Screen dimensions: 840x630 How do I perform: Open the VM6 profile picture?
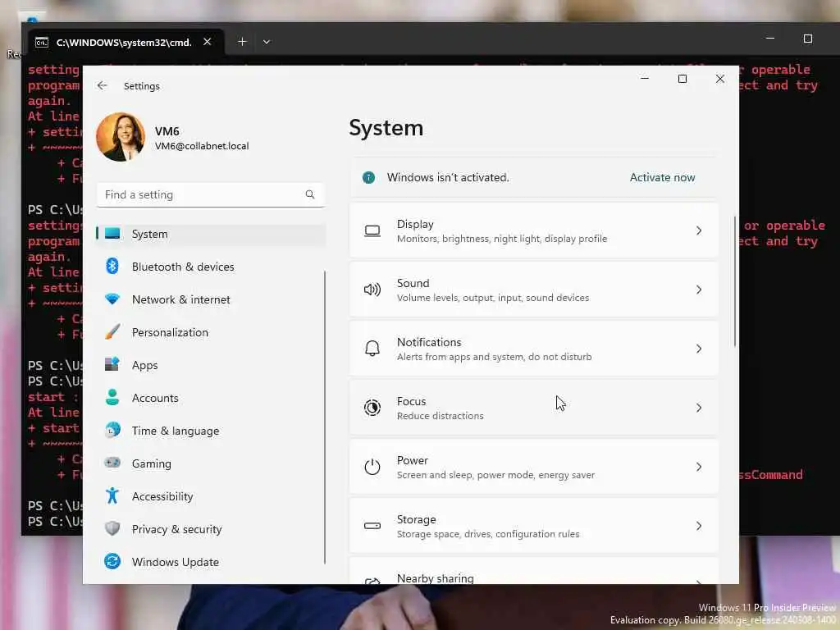(121, 137)
